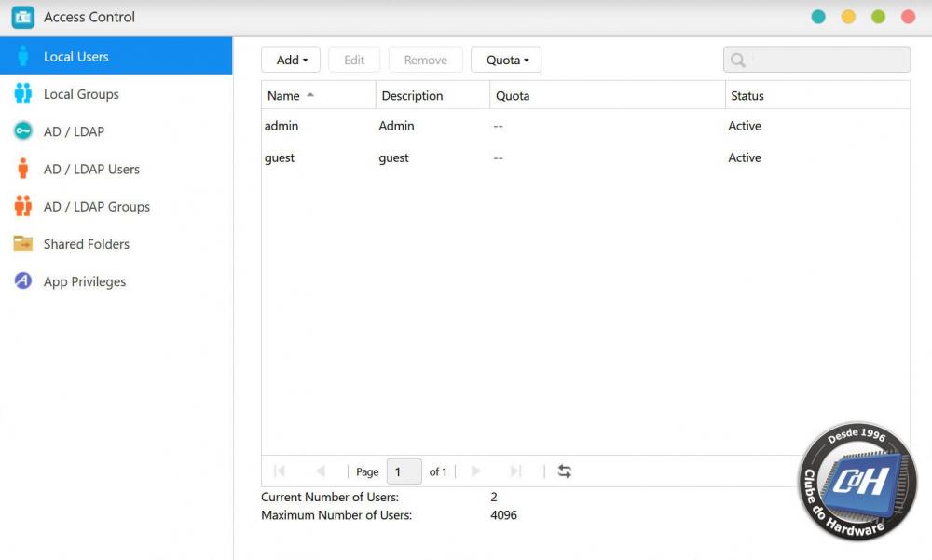The height and width of the screenshot is (560, 932).
Task: Click the AD / LDAP Groups icon
Action: tap(23, 207)
